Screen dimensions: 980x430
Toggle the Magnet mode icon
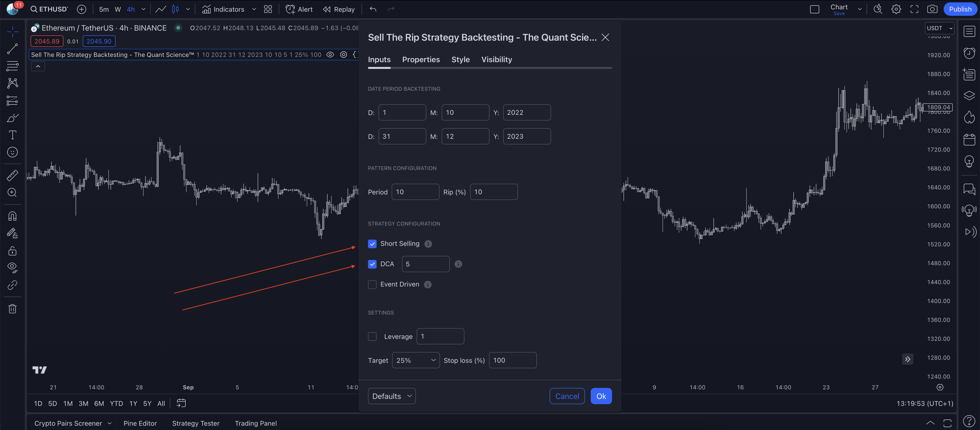pos(12,216)
